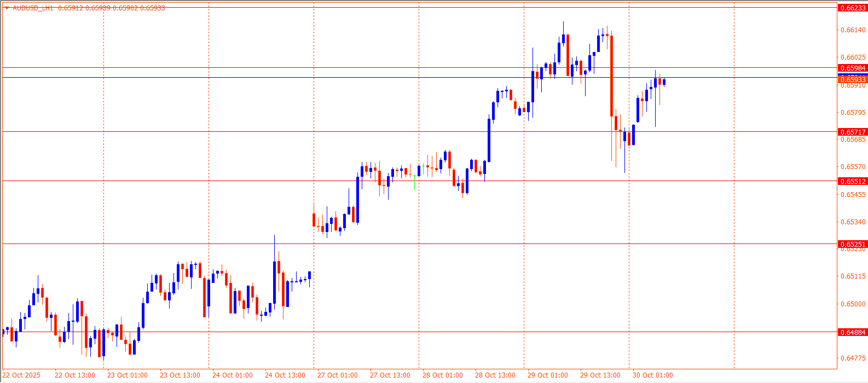The height and width of the screenshot is (383, 868).
Task: Select the 0.64884 horizontal line price label
Action: 853,332
